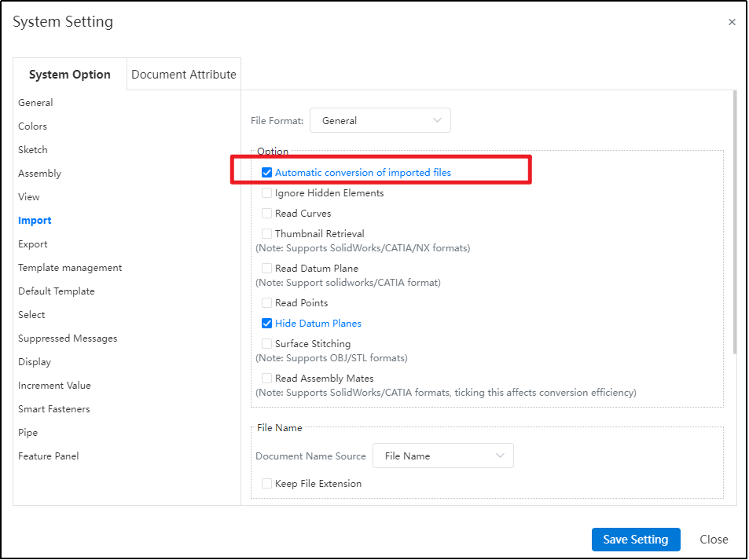This screenshot has height=560, width=749.
Task: Switch to the Document Attribute tab
Action: point(184,75)
